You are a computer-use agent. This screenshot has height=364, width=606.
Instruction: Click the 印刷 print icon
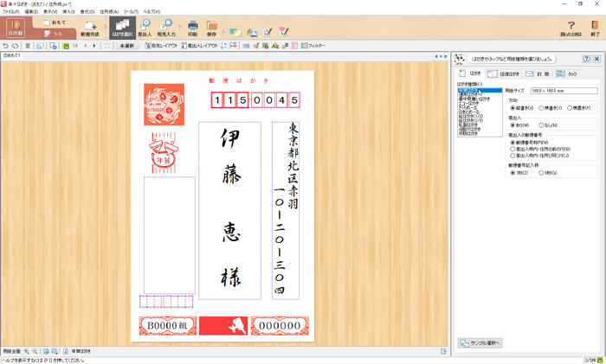pos(192,29)
